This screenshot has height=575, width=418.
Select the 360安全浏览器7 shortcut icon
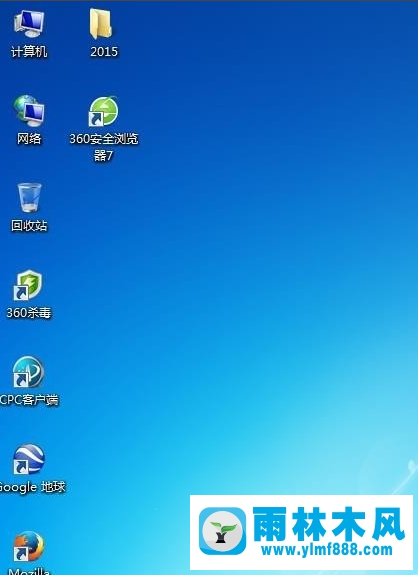(x=103, y=111)
